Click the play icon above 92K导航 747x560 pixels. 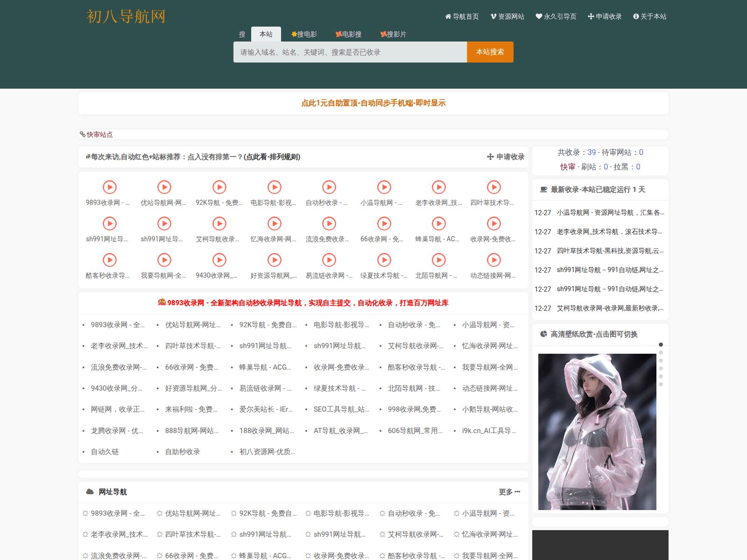pos(219,187)
